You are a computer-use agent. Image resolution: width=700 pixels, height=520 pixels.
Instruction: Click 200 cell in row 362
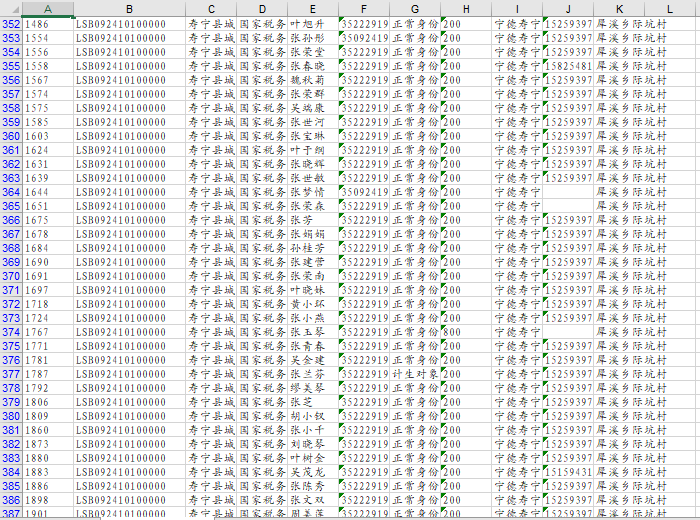pos(466,164)
